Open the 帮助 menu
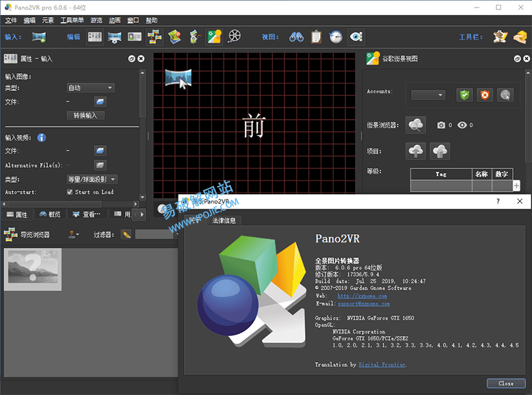This screenshot has width=532, height=395. click(x=151, y=21)
